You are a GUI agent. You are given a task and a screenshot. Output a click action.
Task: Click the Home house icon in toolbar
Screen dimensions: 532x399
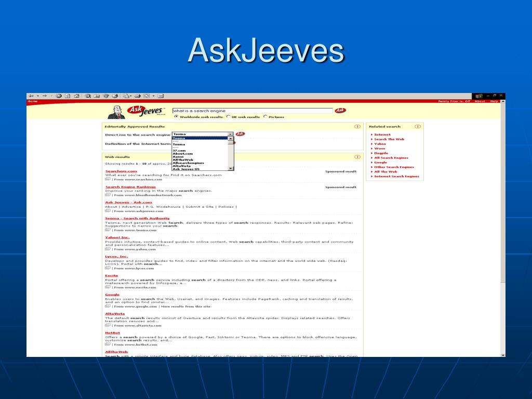(77, 96)
